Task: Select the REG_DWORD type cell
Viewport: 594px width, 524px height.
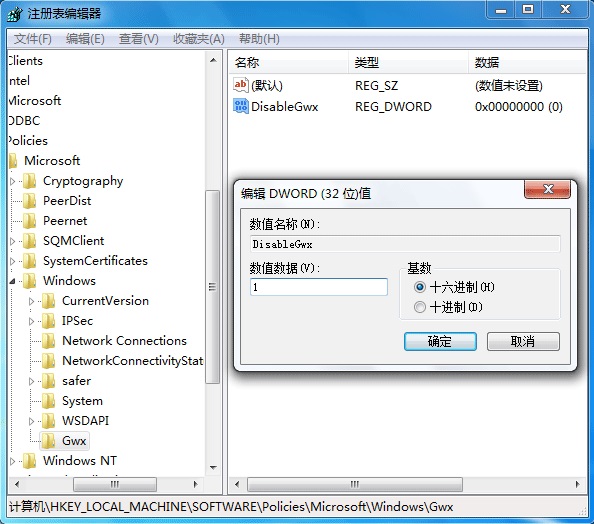Action: [393, 106]
